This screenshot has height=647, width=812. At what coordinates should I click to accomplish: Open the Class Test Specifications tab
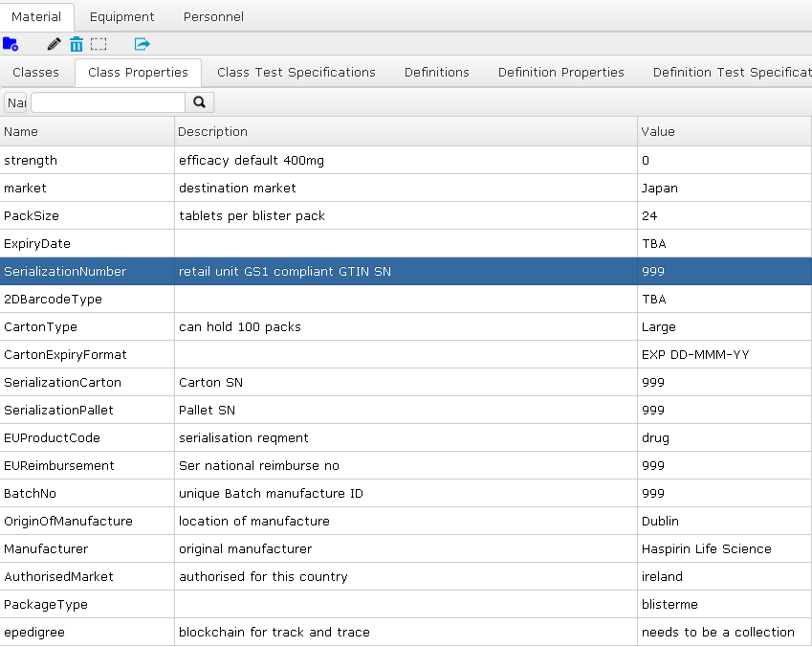click(x=296, y=72)
